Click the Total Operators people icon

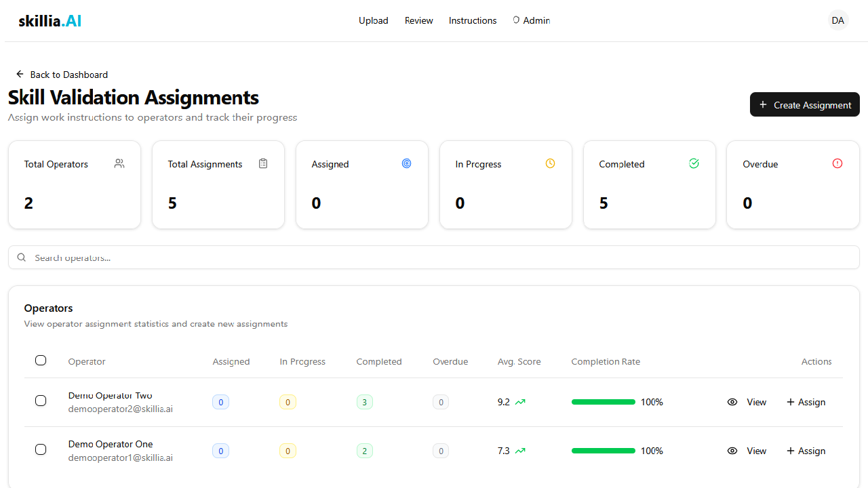pyautogui.click(x=119, y=163)
